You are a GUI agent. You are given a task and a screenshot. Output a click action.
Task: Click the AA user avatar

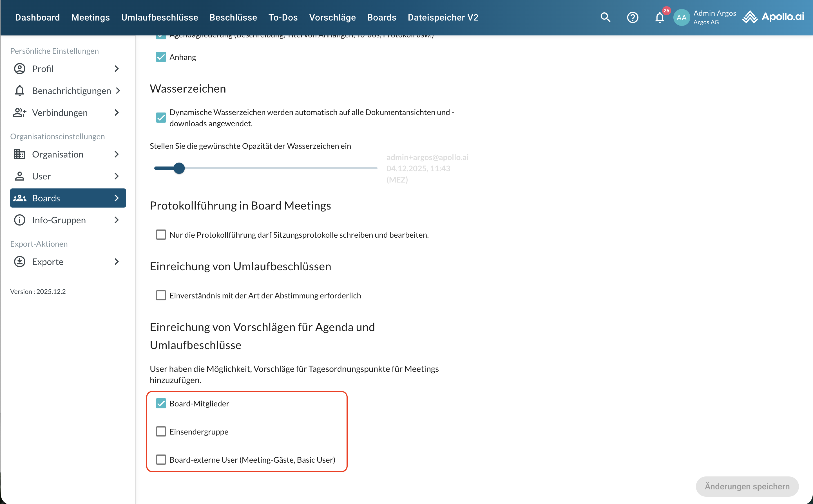(x=681, y=17)
